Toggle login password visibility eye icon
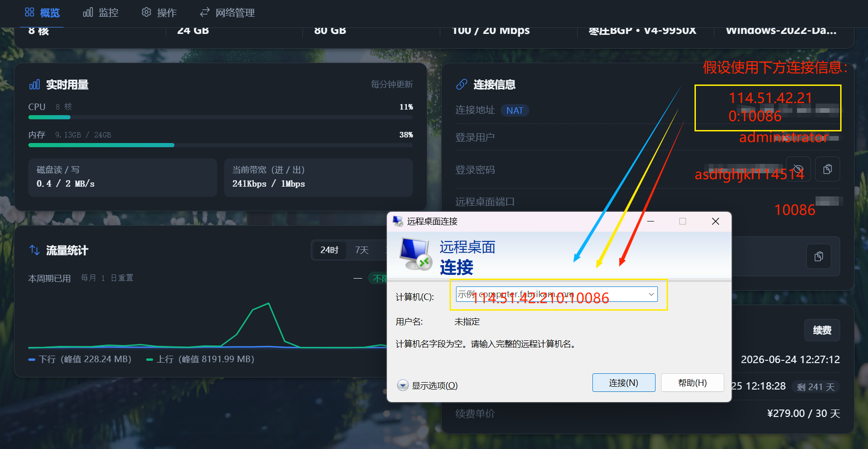Image resolution: width=868 pixels, height=449 pixels. coord(798,169)
